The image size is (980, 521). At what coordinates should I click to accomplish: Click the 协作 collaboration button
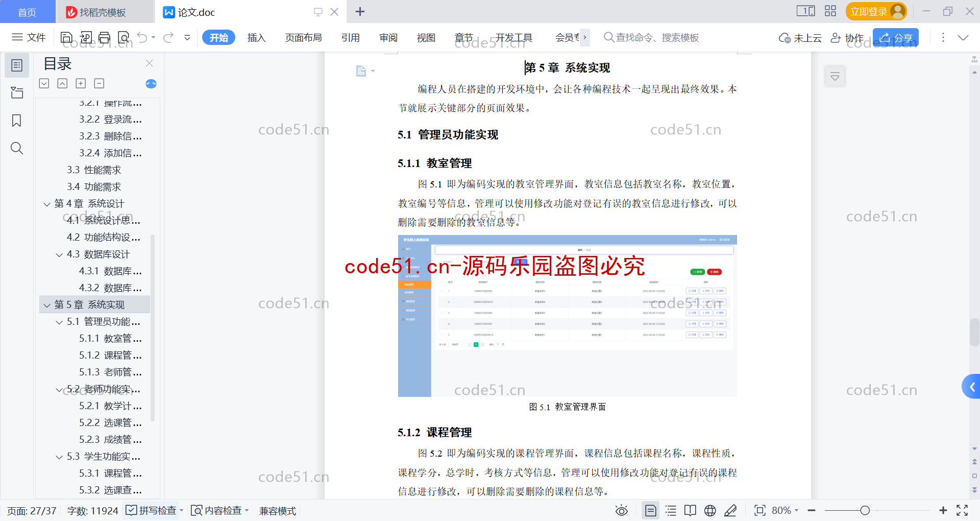pos(847,38)
